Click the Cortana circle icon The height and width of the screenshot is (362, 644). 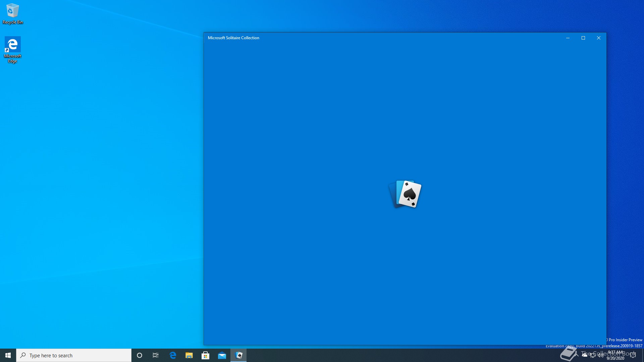[140, 355]
